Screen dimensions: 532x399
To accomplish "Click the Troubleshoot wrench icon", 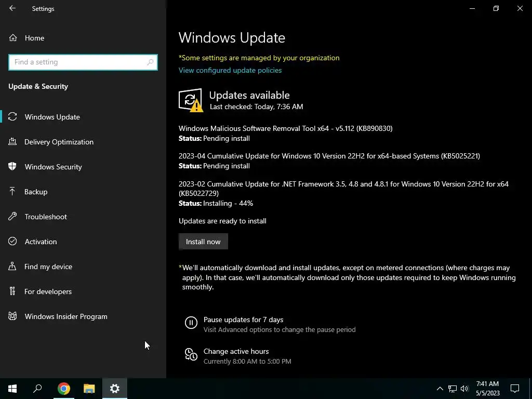I will pos(12,217).
